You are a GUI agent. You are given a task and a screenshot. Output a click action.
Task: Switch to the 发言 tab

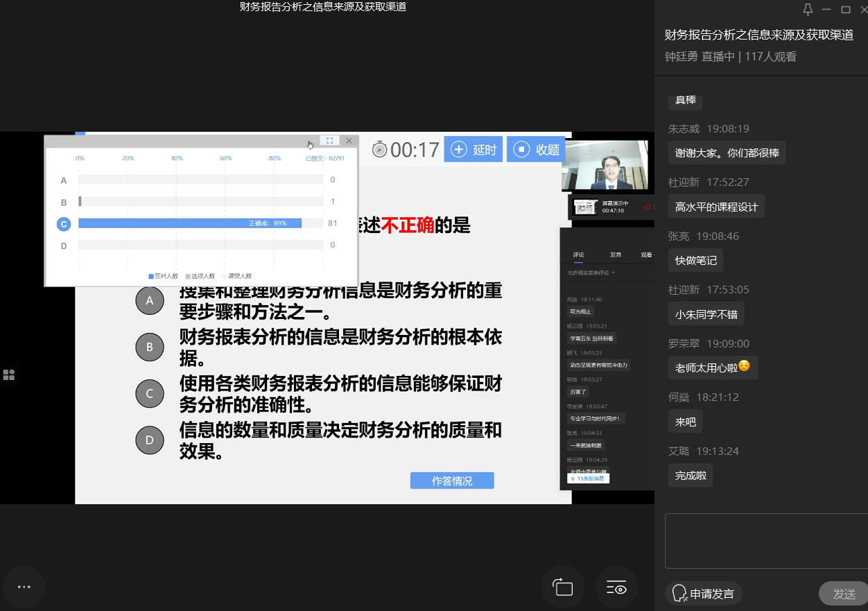click(x=616, y=255)
